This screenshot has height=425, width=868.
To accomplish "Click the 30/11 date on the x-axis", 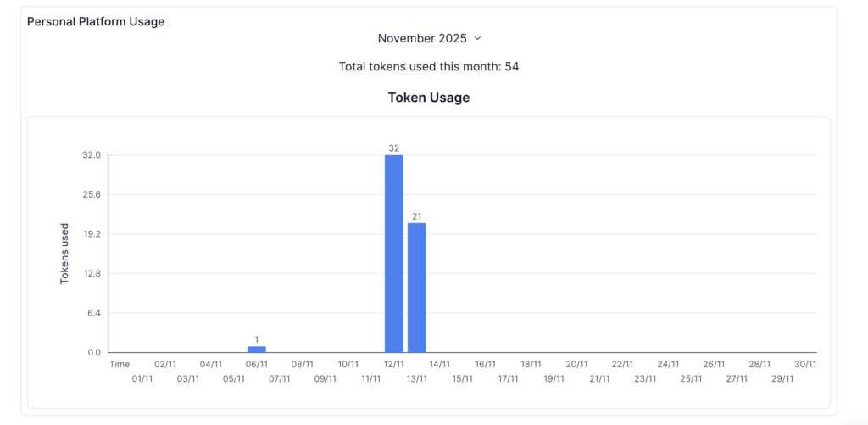I will tap(805, 364).
